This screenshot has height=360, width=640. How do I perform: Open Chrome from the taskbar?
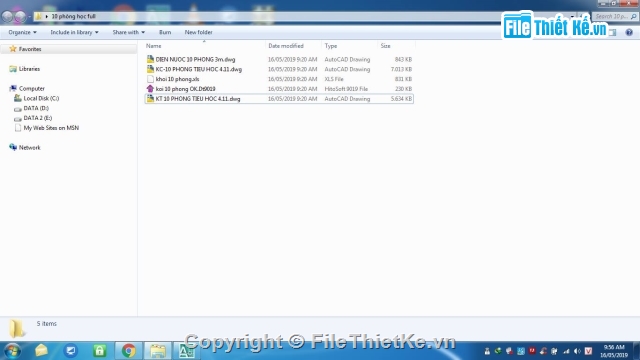pyautogui.click(x=128, y=351)
